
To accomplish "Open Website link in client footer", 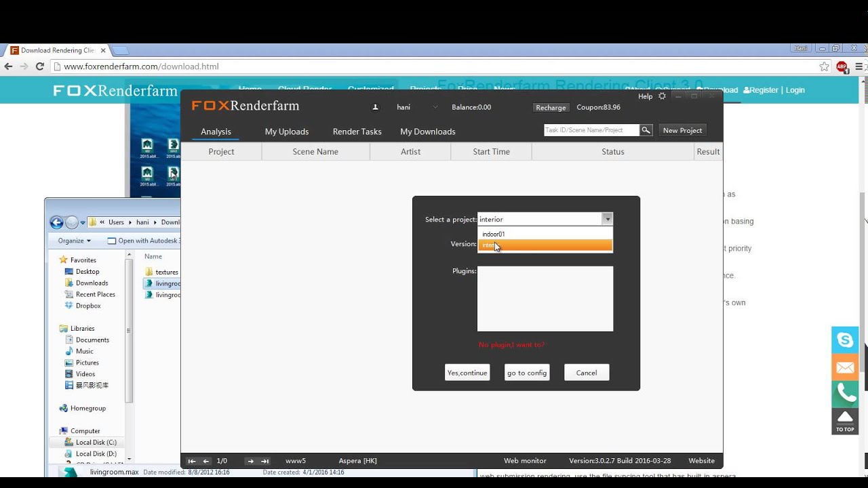I will pyautogui.click(x=701, y=461).
